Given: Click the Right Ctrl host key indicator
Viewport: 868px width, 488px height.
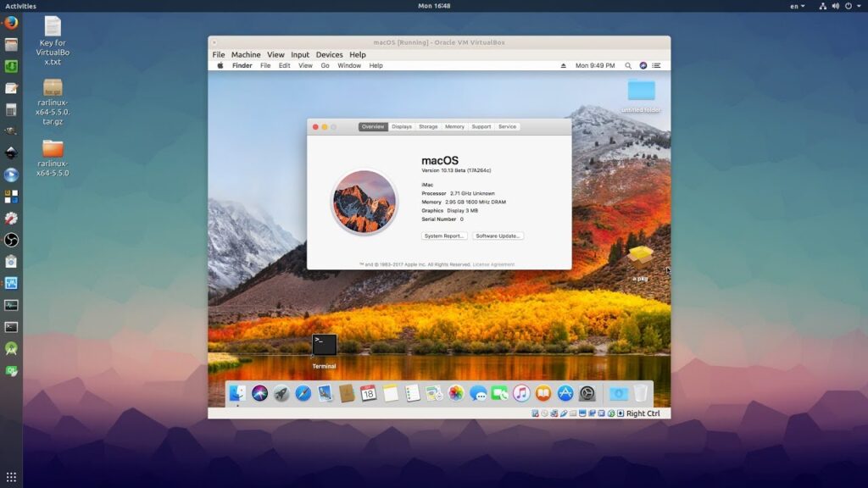Looking at the screenshot, I should [643, 413].
